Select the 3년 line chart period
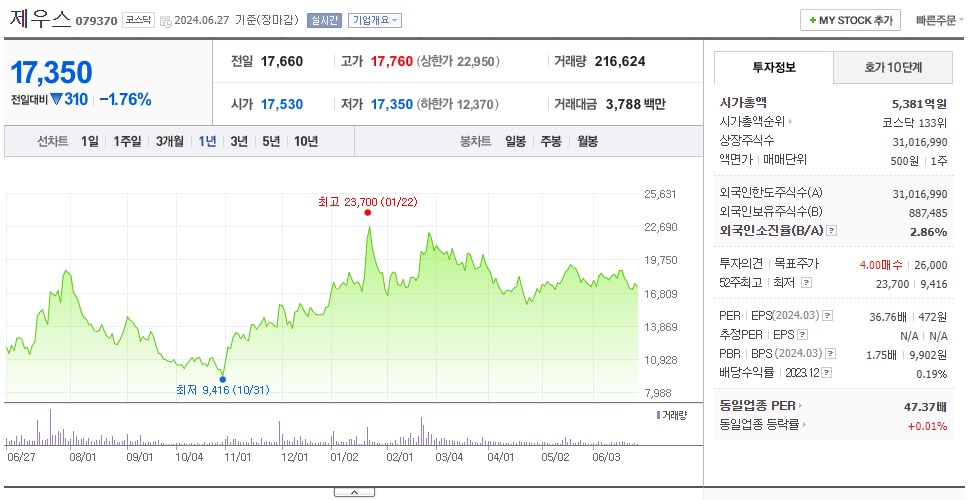968x500 pixels. 239,141
